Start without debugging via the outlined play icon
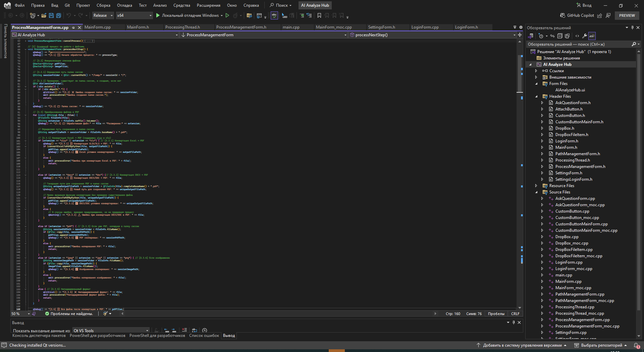The width and height of the screenshot is (644, 352). (x=227, y=15)
